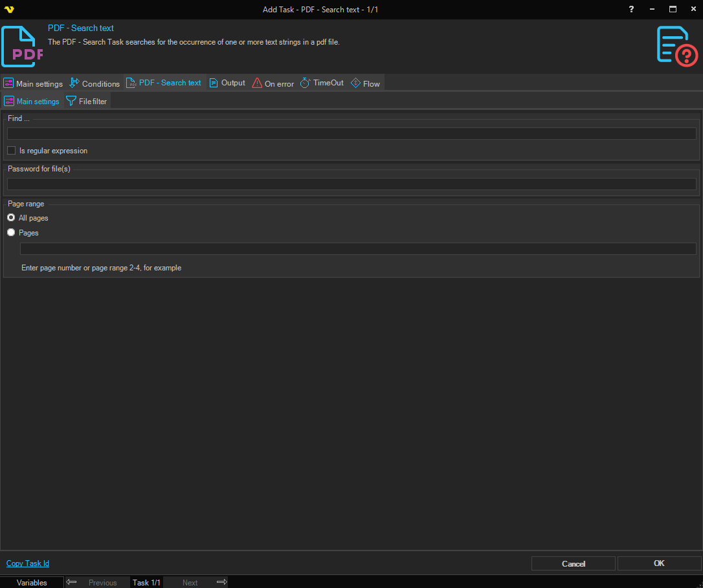Screen dimensions: 703x588
Task: Switch to the Output tab
Action: point(227,83)
